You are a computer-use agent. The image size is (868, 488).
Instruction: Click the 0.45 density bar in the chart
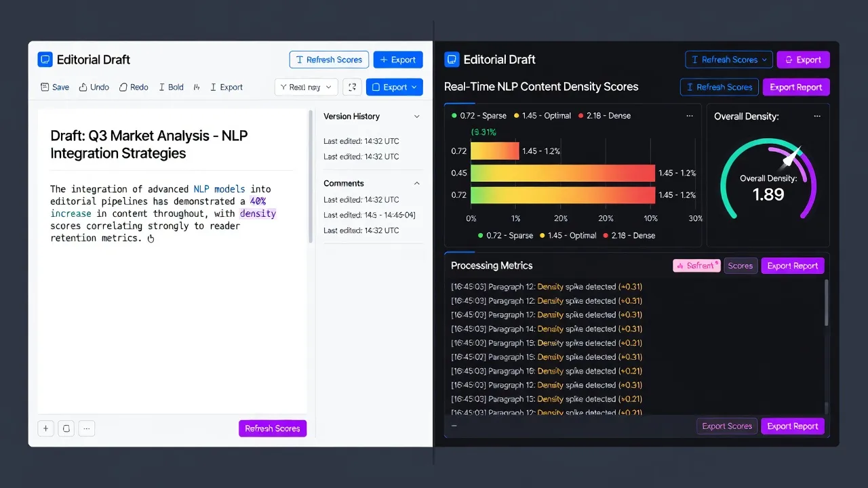coord(563,173)
